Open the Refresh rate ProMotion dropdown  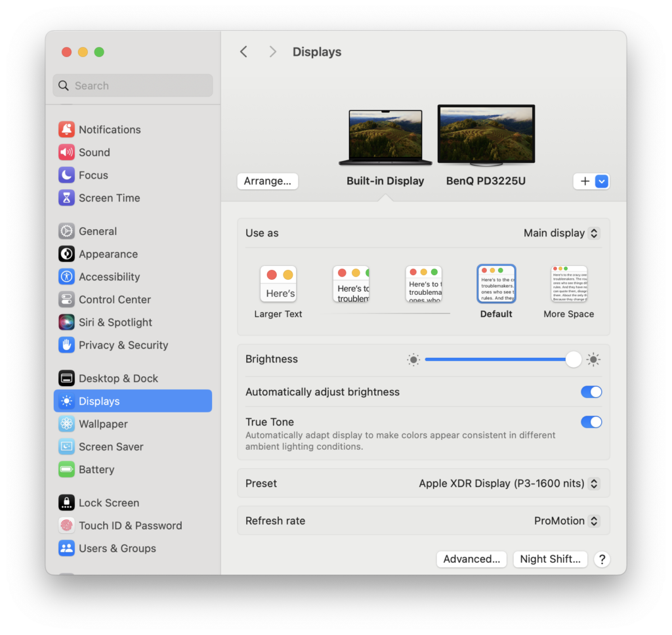coord(566,521)
